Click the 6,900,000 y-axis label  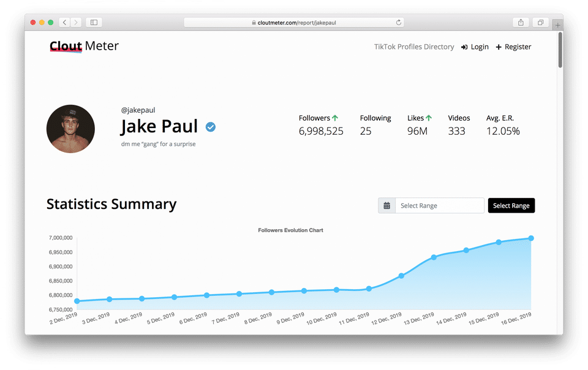(x=61, y=266)
